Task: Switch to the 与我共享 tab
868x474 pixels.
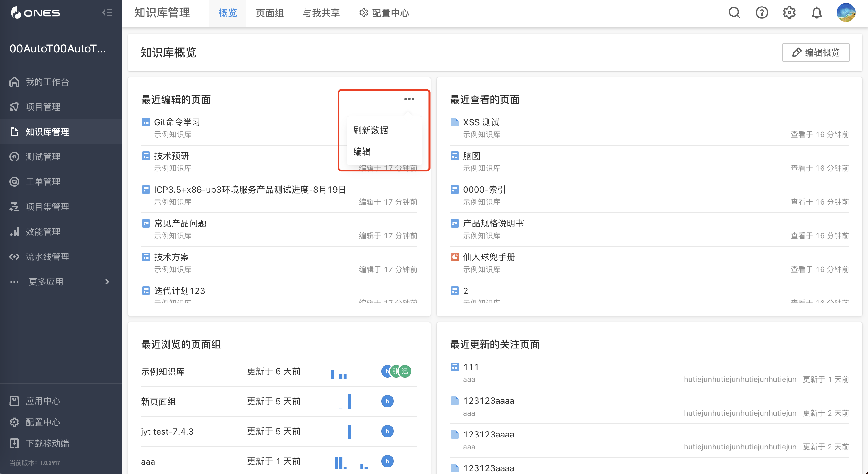Action: (x=321, y=13)
